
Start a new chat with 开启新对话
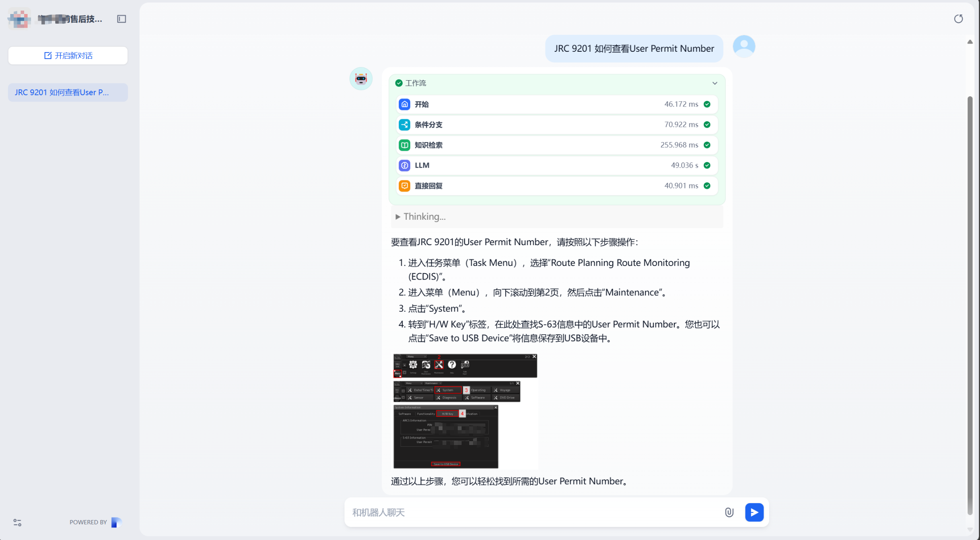click(68, 56)
